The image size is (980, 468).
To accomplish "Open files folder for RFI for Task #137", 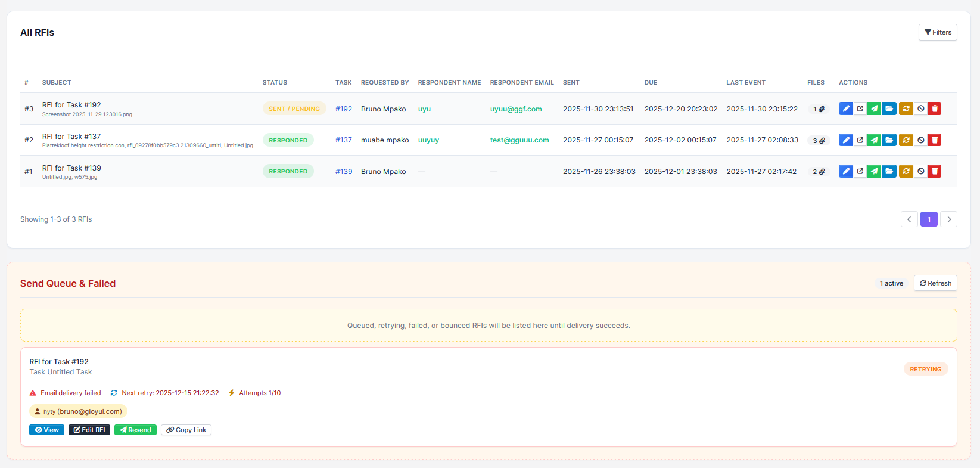I will click(889, 140).
